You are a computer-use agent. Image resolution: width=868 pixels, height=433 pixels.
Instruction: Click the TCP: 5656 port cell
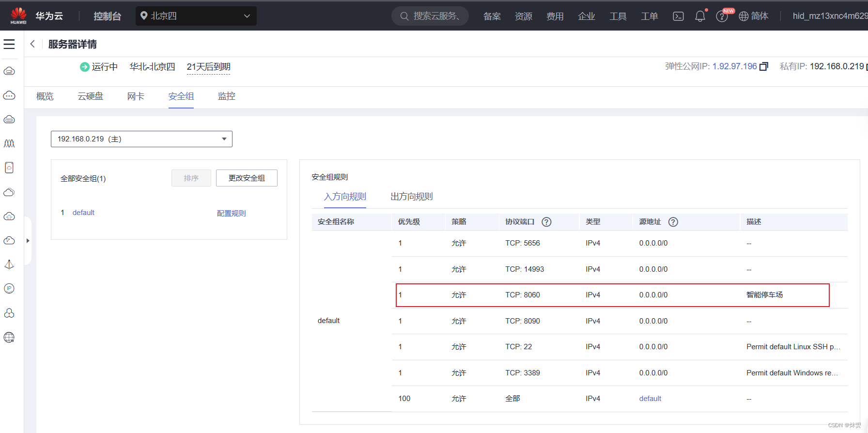coord(523,243)
